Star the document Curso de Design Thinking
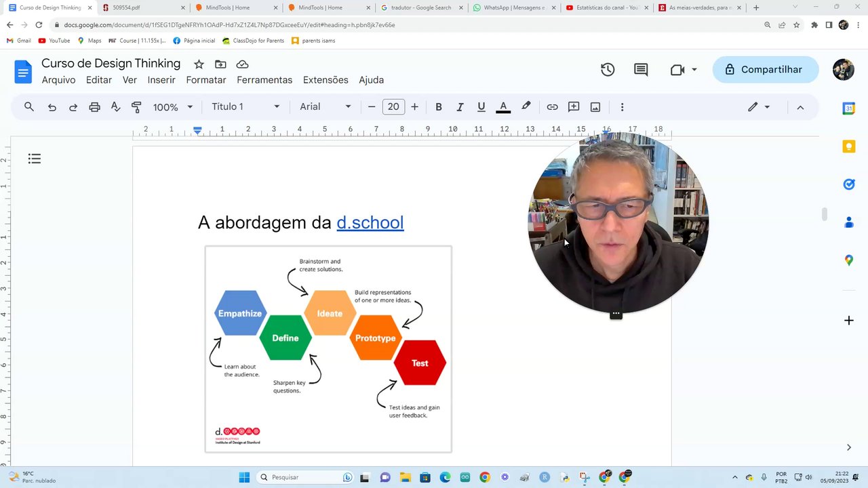868x488 pixels. 199,64
